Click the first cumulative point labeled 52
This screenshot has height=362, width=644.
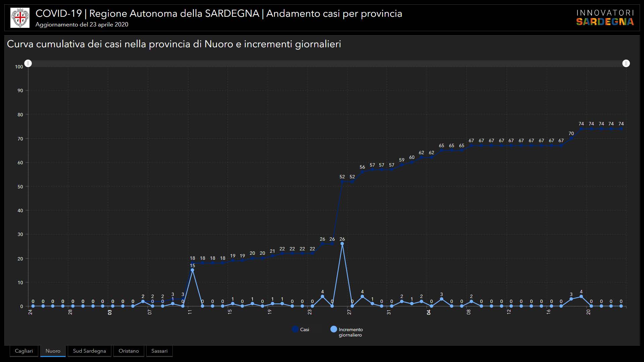pyautogui.click(x=342, y=181)
